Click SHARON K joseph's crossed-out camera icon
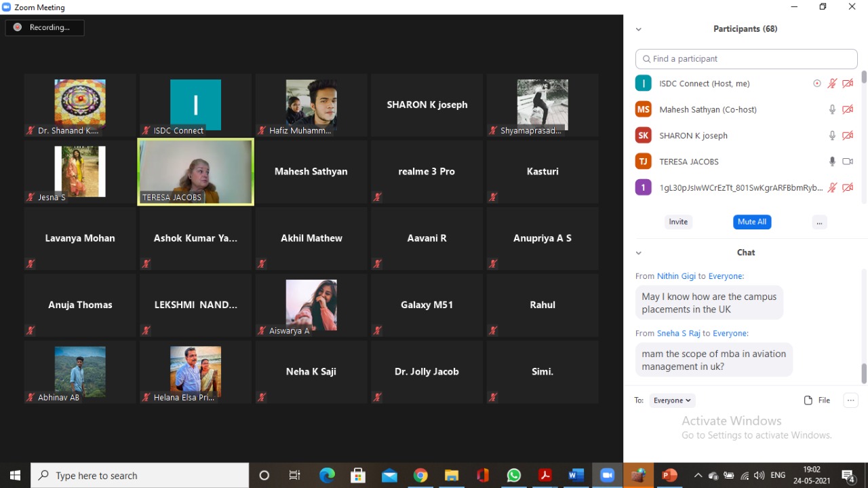This screenshot has width=868, height=488. [x=847, y=136]
